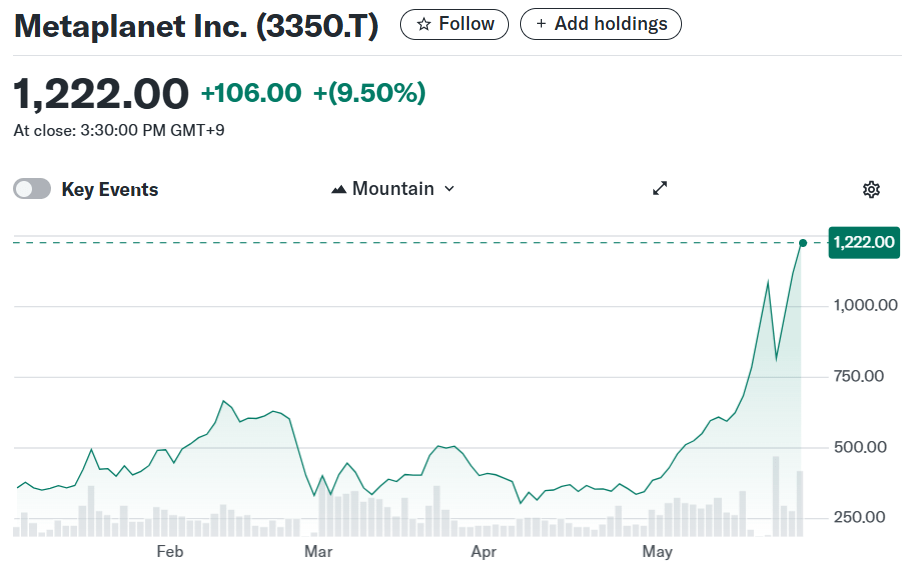This screenshot has width=909, height=576.
Task: Expand the Mountain dropdown chevron
Action: tap(449, 189)
